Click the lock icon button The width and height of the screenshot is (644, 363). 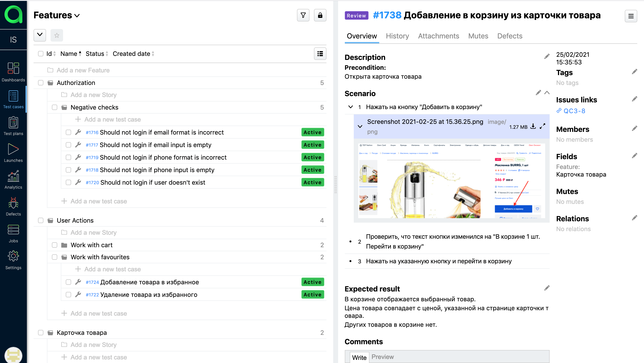pos(320,15)
